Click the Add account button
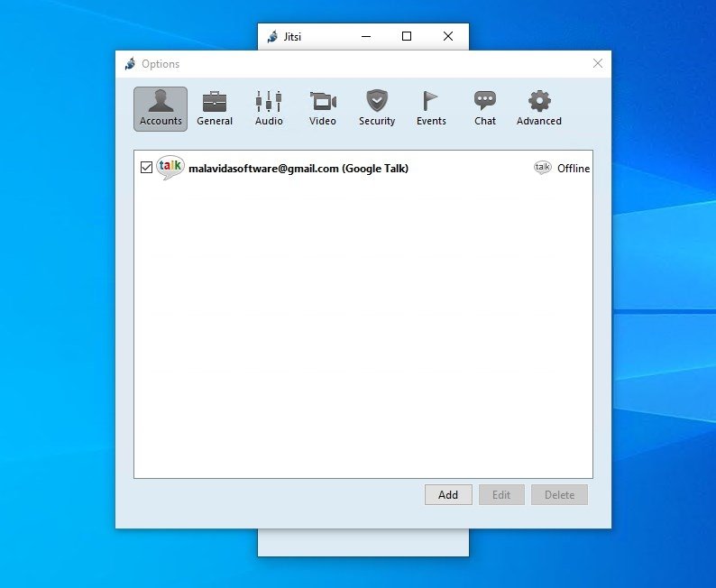This screenshot has width=716, height=588. point(448,495)
